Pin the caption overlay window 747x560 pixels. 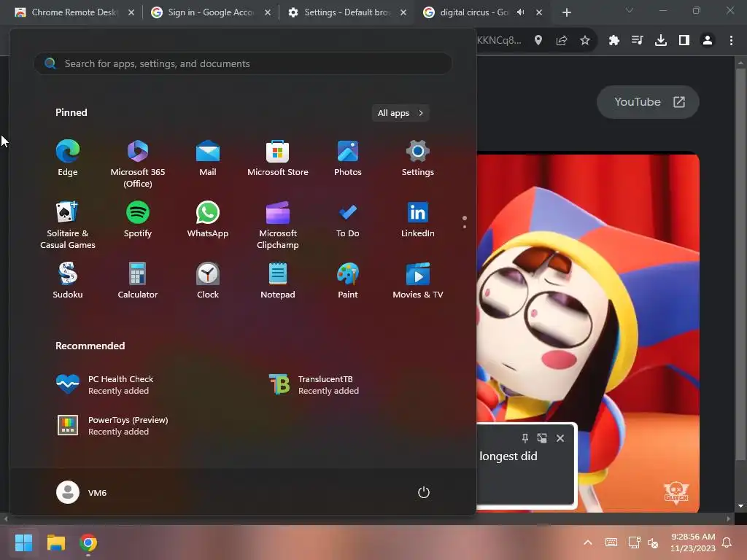[525, 438]
